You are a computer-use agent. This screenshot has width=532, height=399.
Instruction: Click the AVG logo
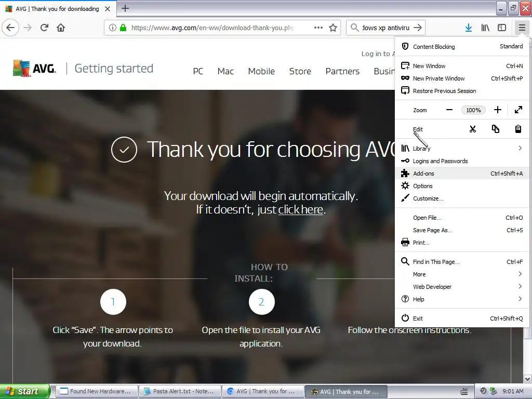[34, 68]
